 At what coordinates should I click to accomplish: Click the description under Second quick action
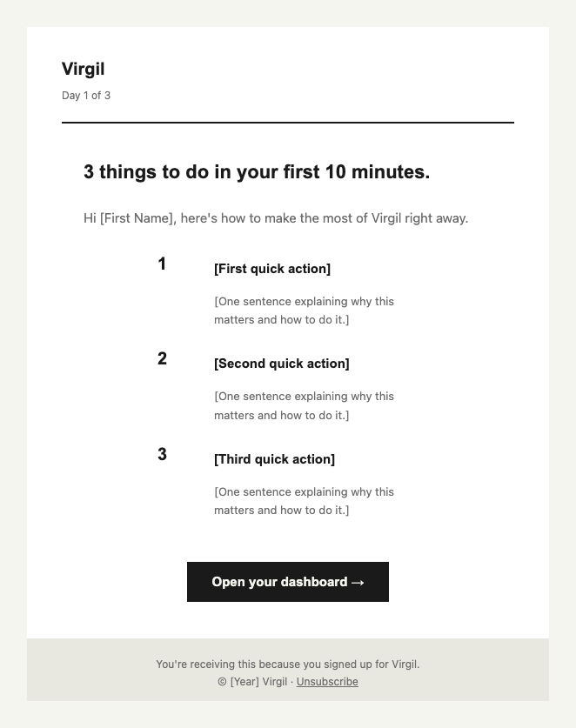[304, 406]
